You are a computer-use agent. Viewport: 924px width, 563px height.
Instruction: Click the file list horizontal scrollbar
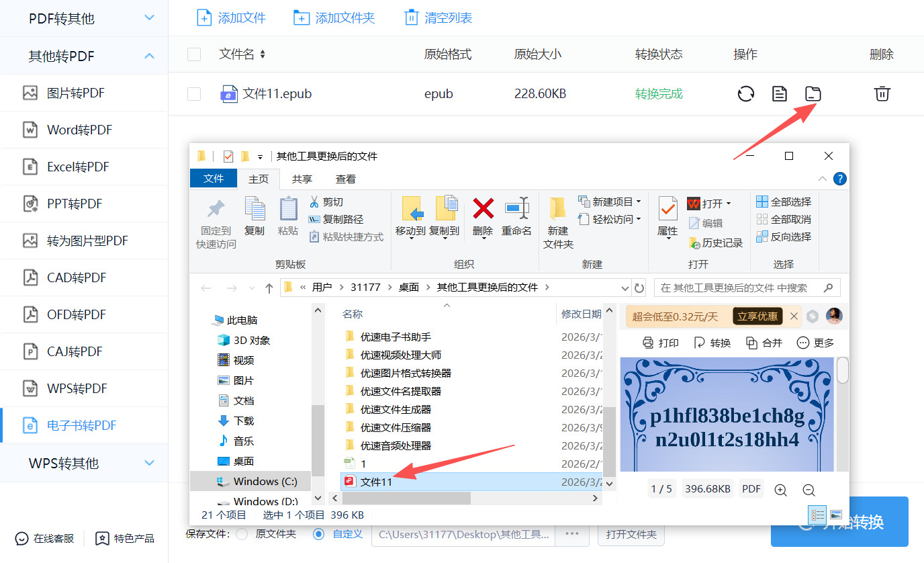coord(406,498)
